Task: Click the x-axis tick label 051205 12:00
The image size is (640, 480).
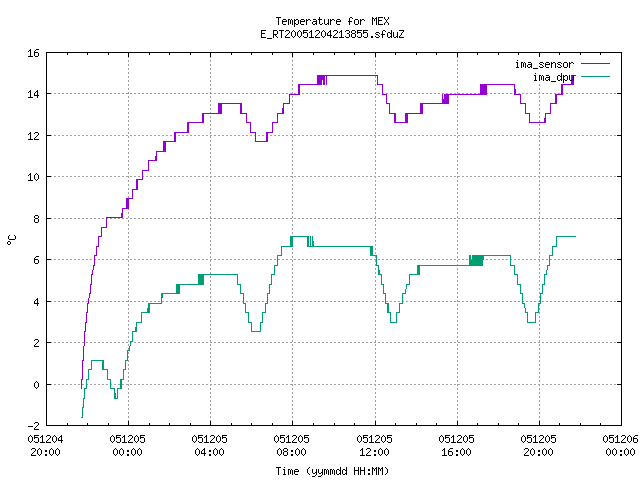Action: coord(374,446)
